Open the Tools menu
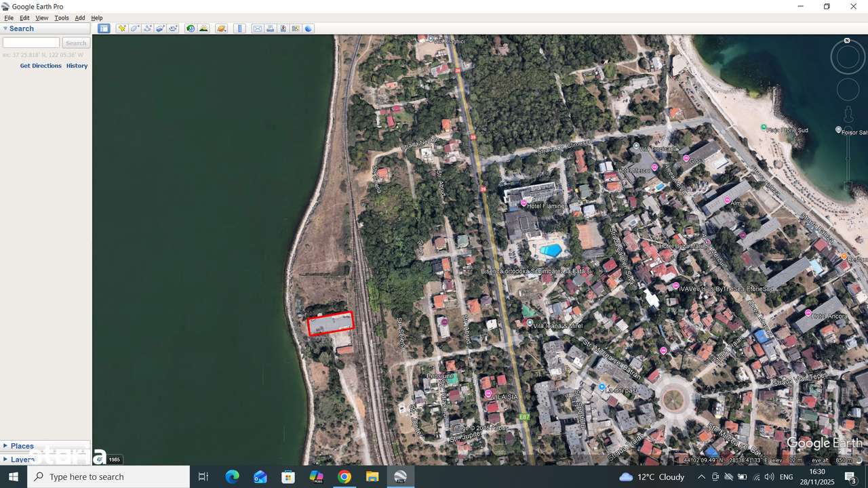 (62, 18)
